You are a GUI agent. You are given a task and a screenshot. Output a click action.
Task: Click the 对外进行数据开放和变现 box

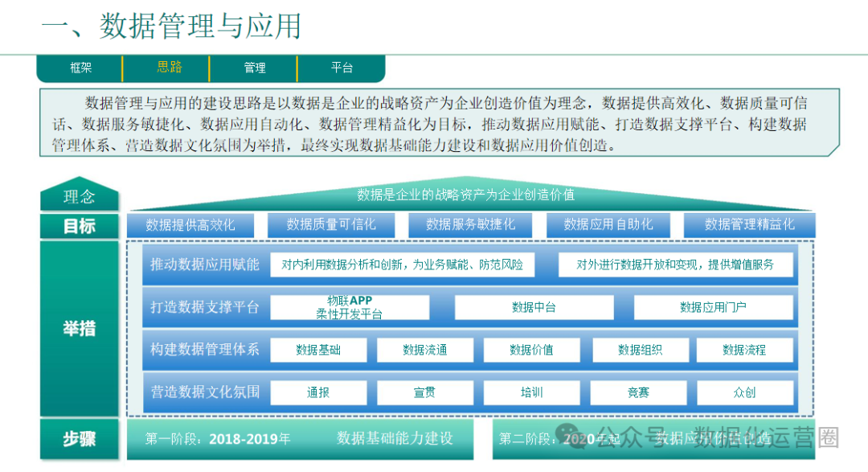675,265
